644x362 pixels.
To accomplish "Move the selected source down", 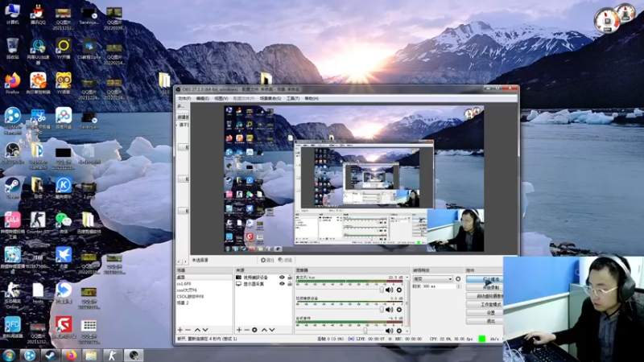I will pyautogui.click(x=272, y=330).
